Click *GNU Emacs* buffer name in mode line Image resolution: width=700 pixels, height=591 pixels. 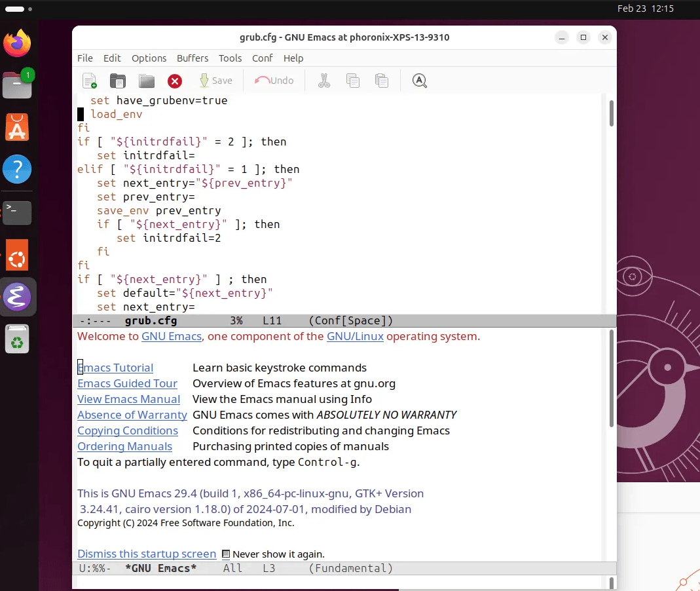tap(160, 568)
